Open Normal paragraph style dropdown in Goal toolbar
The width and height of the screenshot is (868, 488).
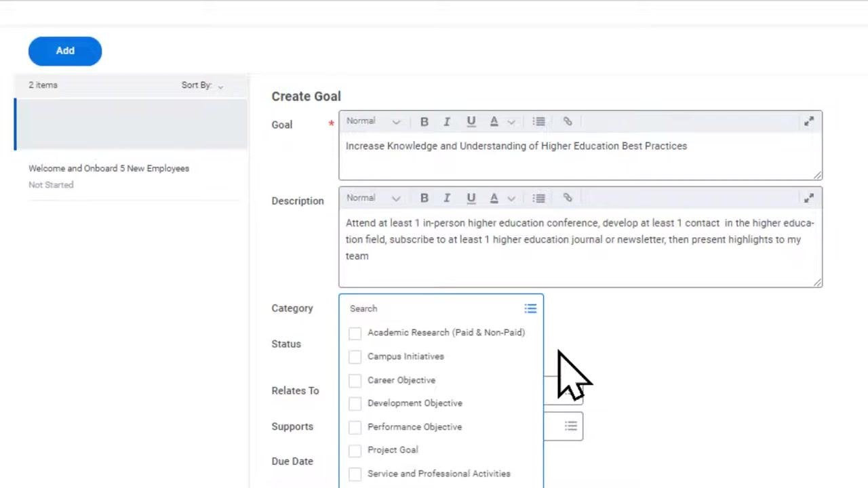click(373, 121)
